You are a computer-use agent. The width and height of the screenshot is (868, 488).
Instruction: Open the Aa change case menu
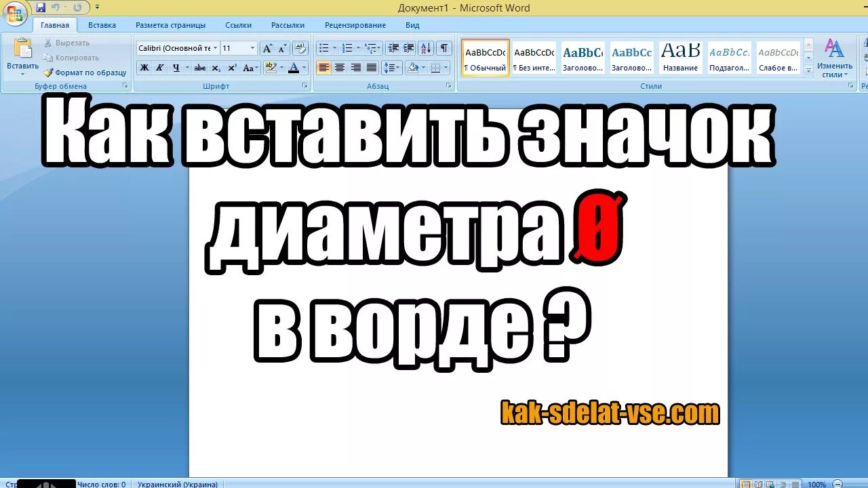[251, 68]
